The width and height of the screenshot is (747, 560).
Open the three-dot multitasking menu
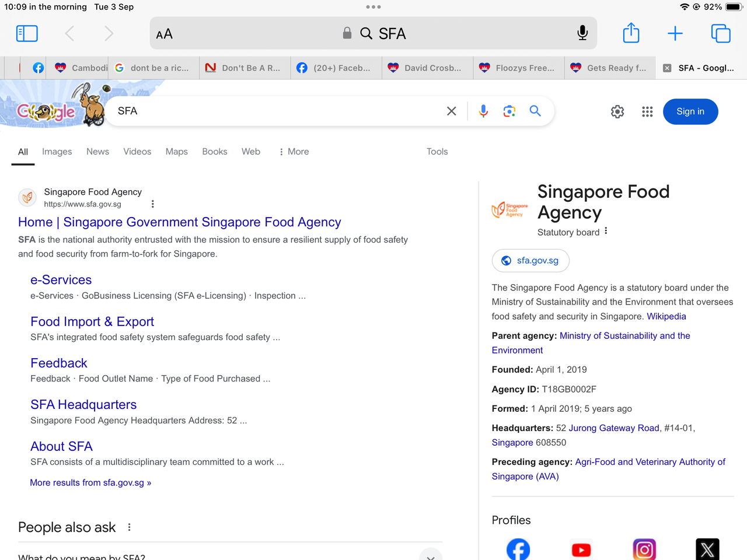point(373,7)
